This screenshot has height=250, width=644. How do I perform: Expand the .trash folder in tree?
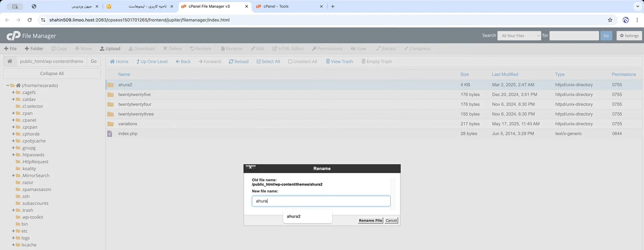tap(13, 210)
